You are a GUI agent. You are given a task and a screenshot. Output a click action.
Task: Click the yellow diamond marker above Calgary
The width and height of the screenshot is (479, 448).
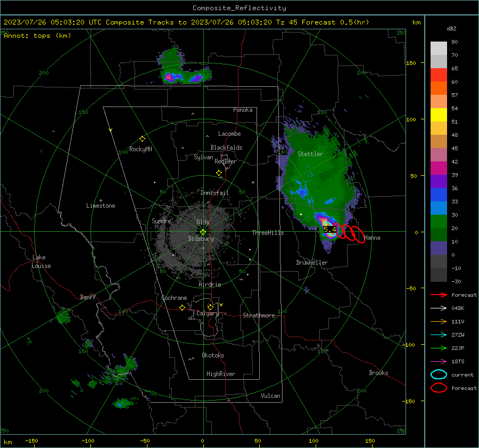(x=210, y=307)
